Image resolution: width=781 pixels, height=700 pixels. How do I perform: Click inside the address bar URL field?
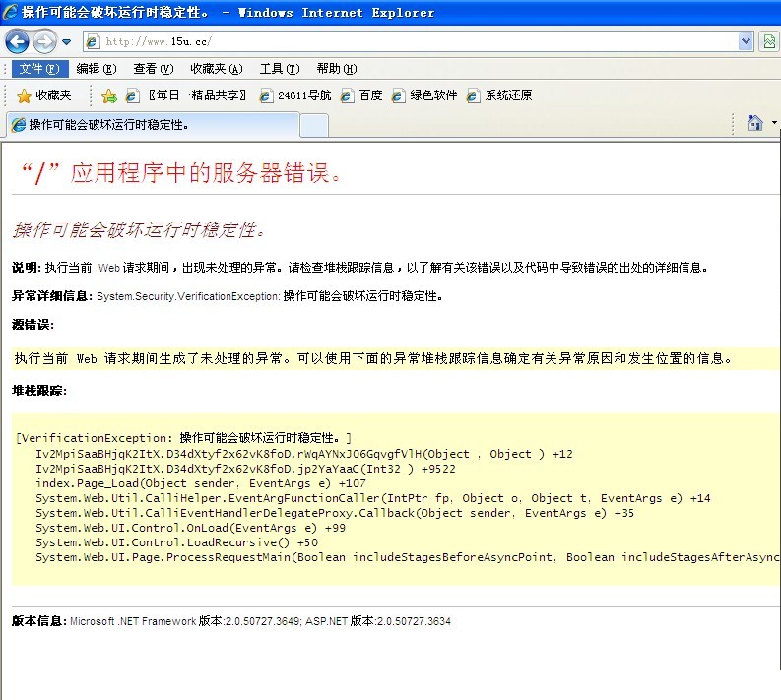(414, 41)
